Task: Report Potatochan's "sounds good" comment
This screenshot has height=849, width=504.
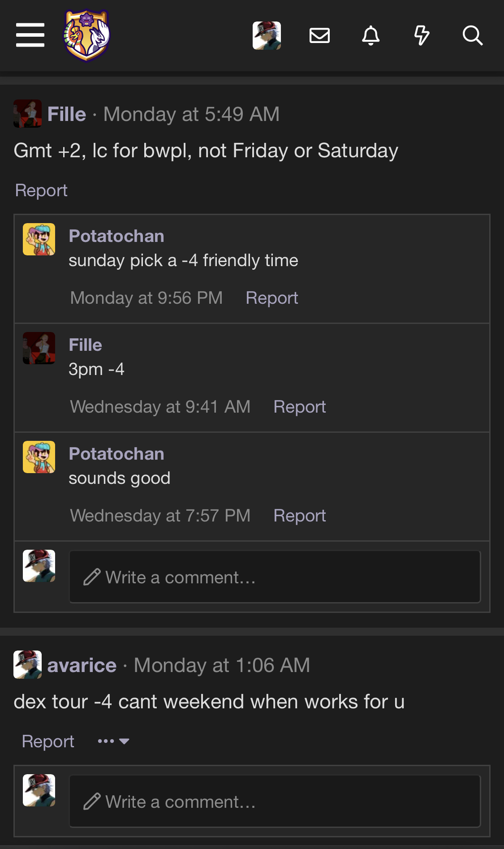Action: click(x=299, y=516)
